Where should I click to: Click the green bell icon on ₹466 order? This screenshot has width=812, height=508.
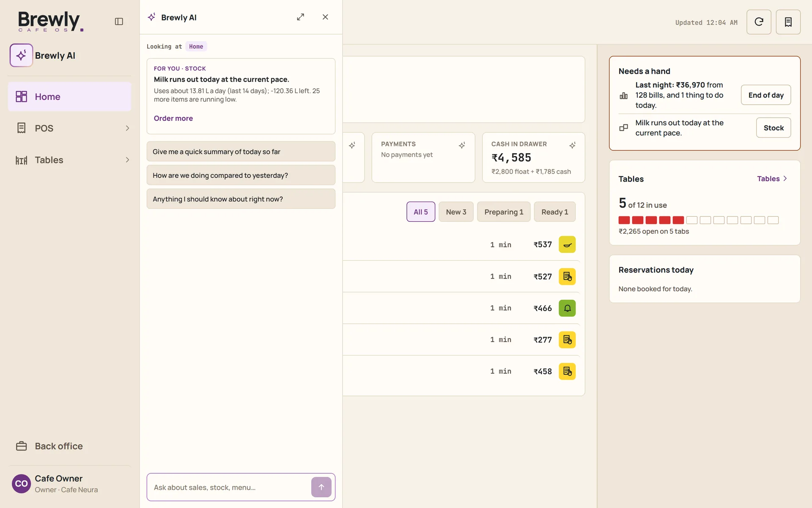coord(567,308)
